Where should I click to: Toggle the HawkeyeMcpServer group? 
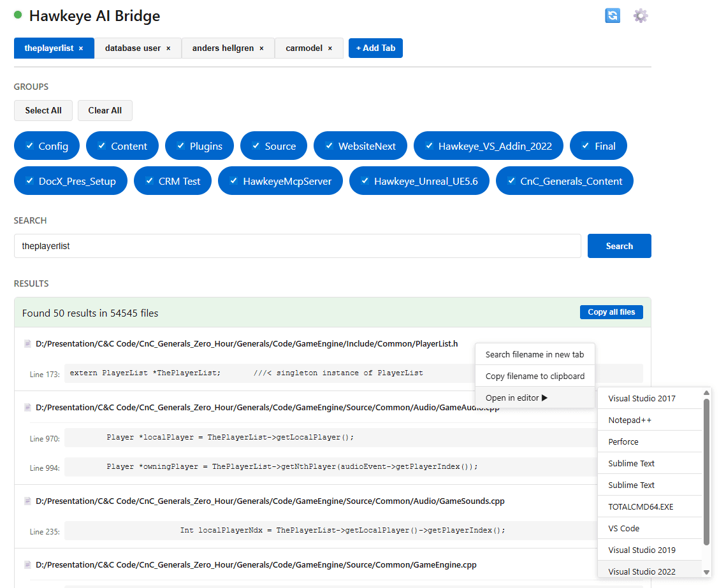234,181
